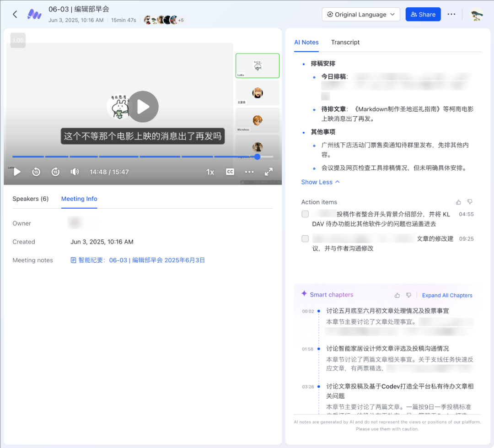Skip forward 15 seconds in the recording
Image resolution: width=494 pixels, height=448 pixels.
(55, 172)
